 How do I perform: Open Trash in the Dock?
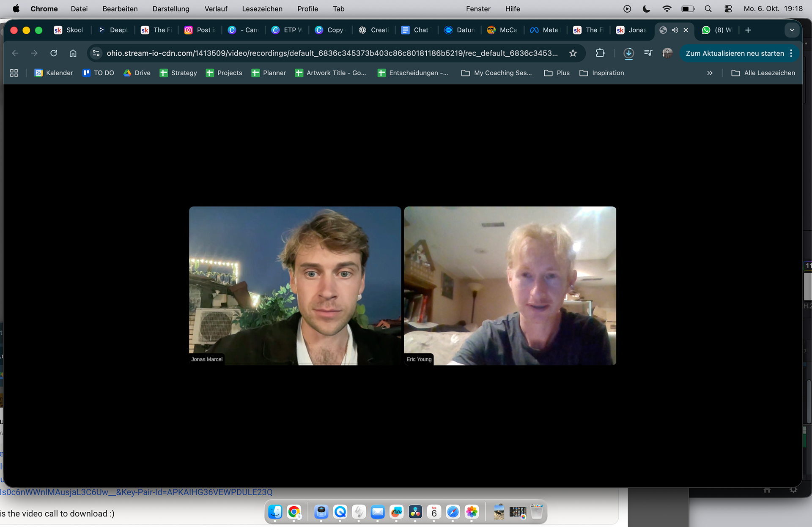click(537, 512)
